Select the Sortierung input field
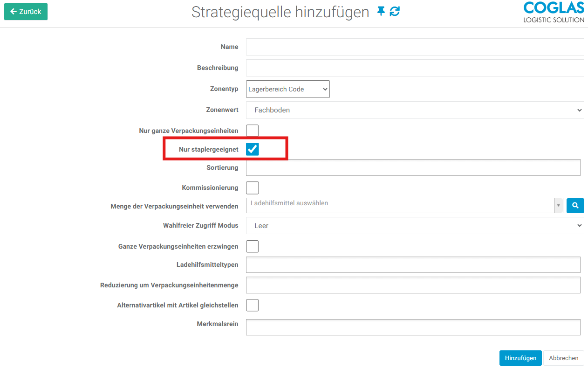The image size is (588, 369). coord(413,167)
